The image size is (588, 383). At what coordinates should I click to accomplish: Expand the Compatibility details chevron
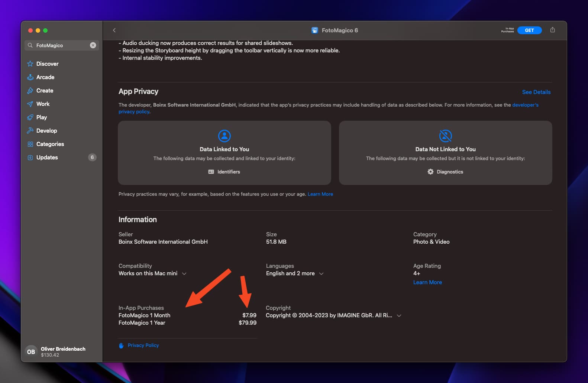coord(184,274)
